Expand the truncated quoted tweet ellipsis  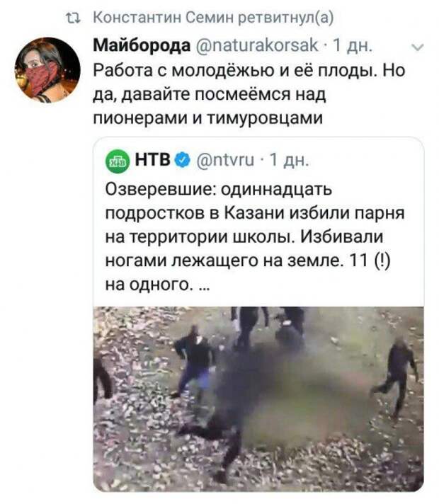point(205,285)
